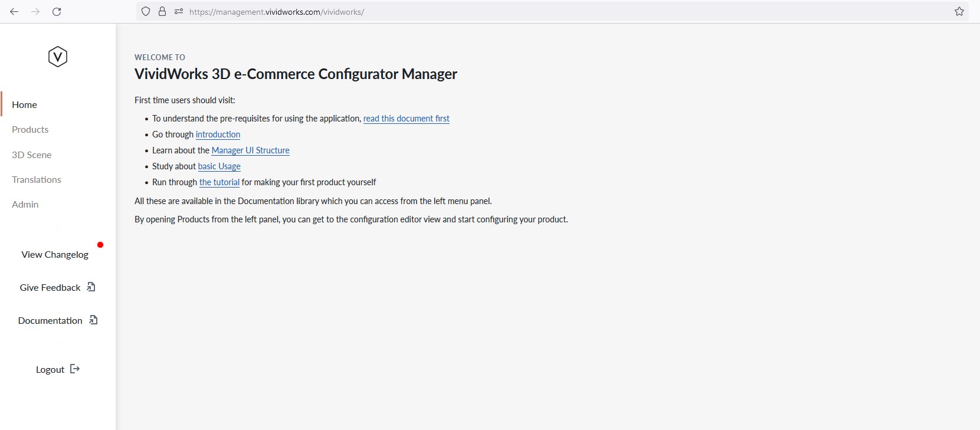Click the 'WELCOME TO' label
This screenshot has width=980, height=430.
click(160, 57)
